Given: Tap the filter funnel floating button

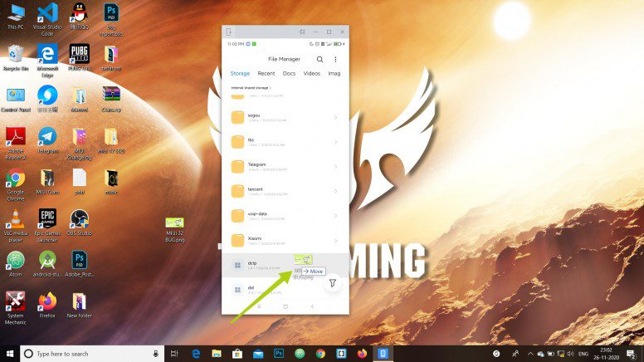Looking at the screenshot, I should click(x=332, y=282).
